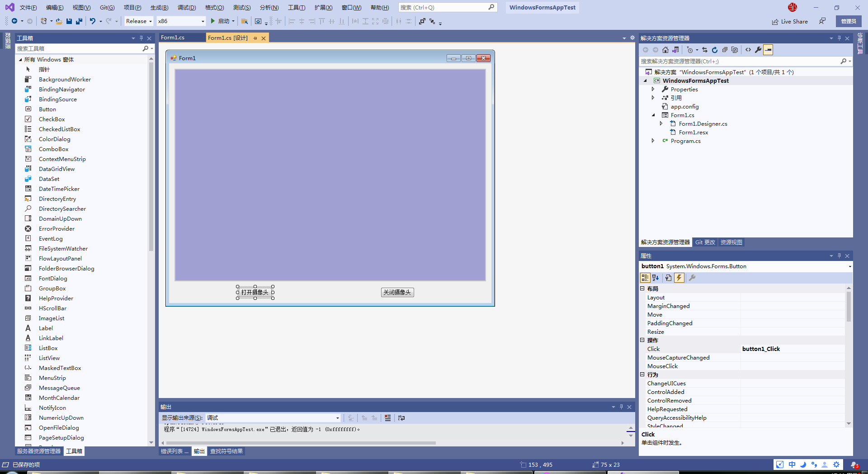Viewport: 868px width, 474px height.
Task: Toggle Categorized view in Properties panel
Action: click(645, 278)
